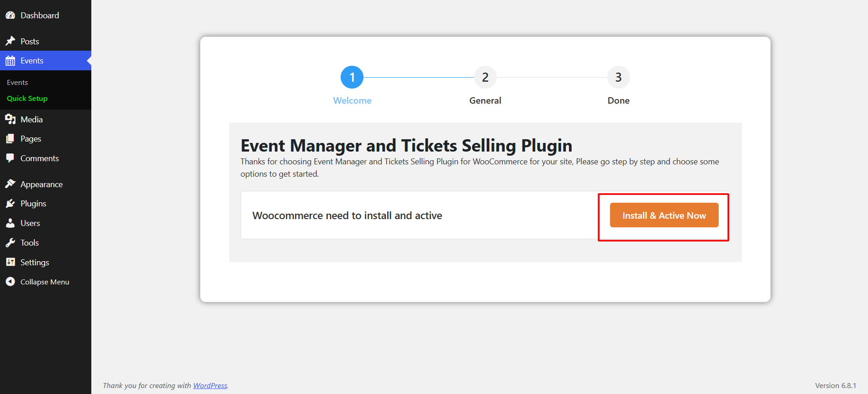Select step 2 General circle
The height and width of the screenshot is (394, 868).
pyautogui.click(x=485, y=78)
